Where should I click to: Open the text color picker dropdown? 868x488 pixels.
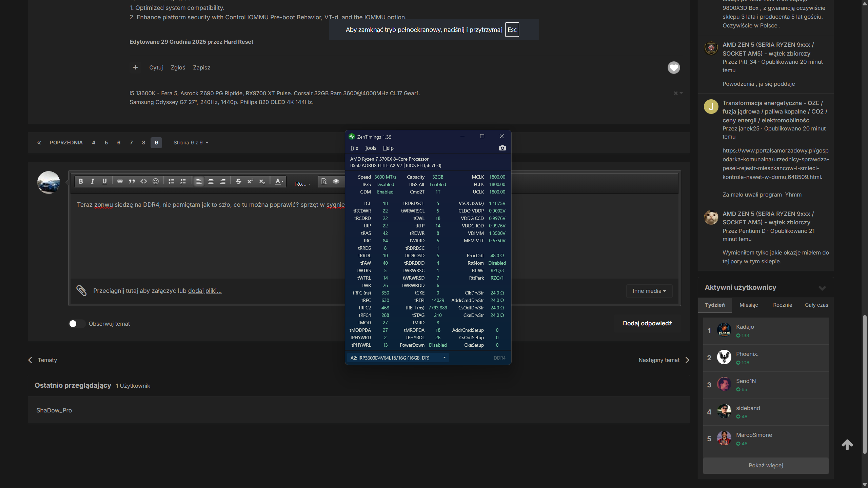(279, 181)
